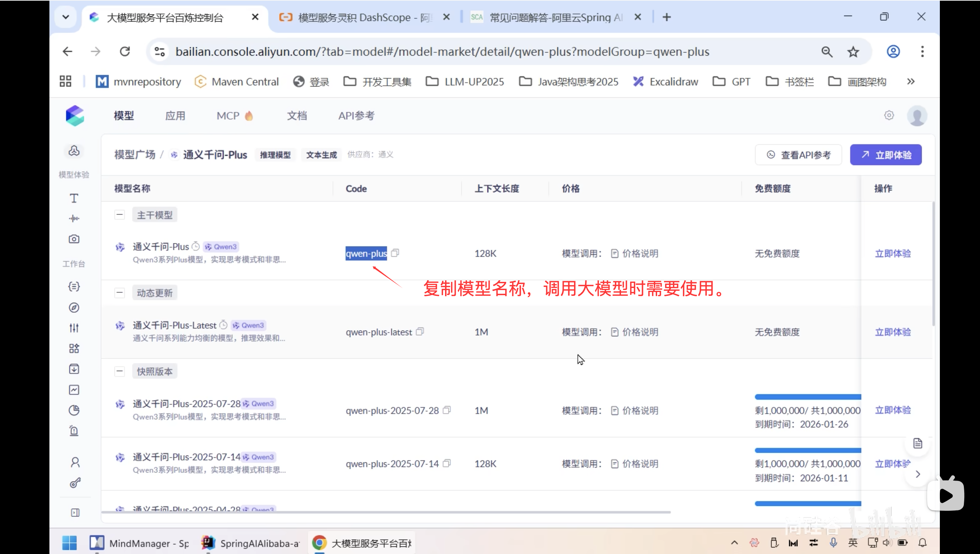
Task: Switch to the MCP tab
Action: [x=227, y=115]
